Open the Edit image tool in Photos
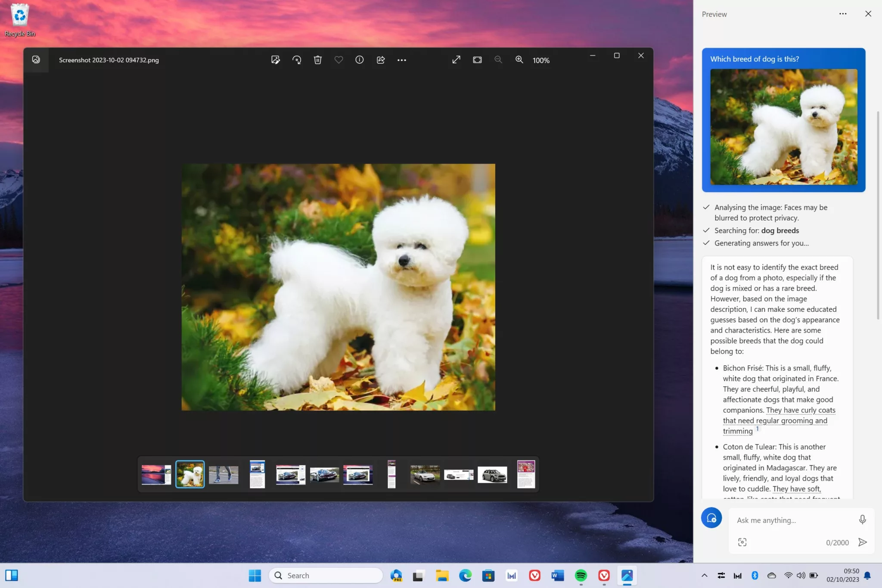Screen dimensions: 882x588 click(275, 60)
